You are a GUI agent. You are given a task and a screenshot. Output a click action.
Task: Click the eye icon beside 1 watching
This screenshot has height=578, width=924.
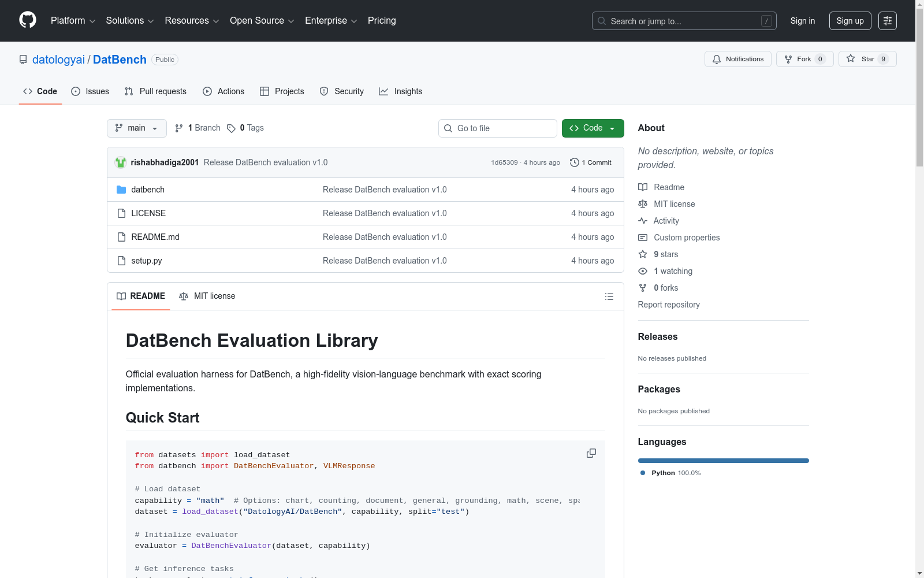(x=643, y=271)
